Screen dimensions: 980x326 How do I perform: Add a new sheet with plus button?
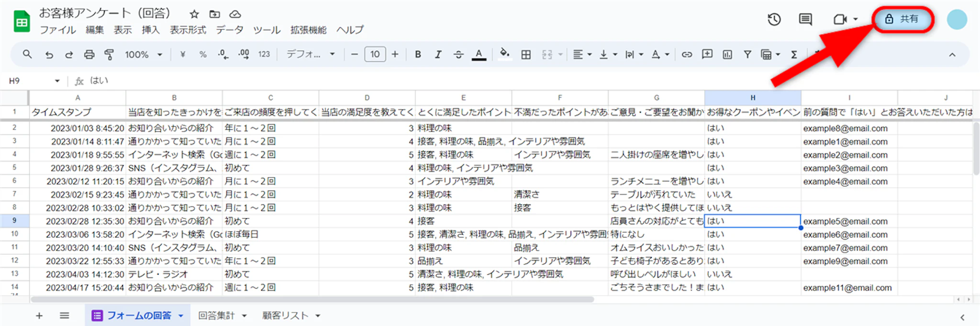click(x=39, y=315)
